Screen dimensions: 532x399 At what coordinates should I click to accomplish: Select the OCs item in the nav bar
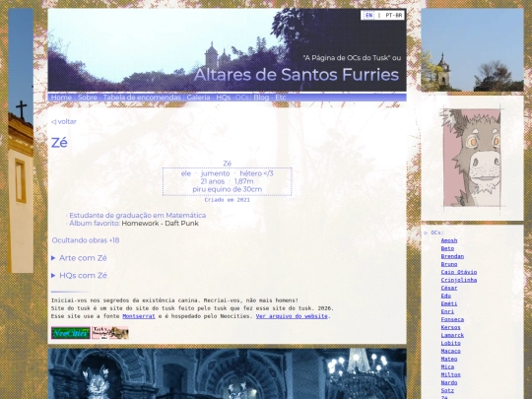[242, 98]
